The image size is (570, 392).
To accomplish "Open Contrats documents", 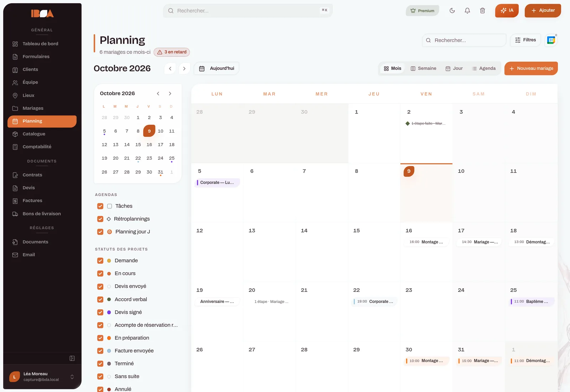I will coord(42,175).
